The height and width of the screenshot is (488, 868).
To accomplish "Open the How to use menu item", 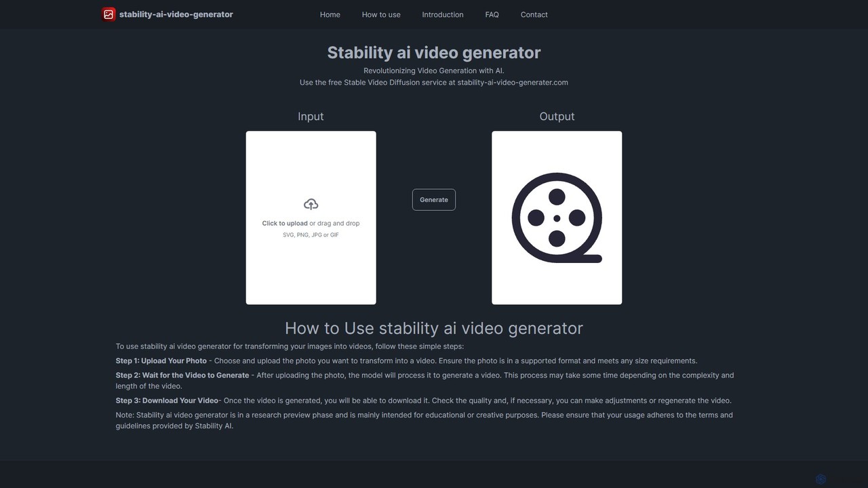I will coord(381,14).
